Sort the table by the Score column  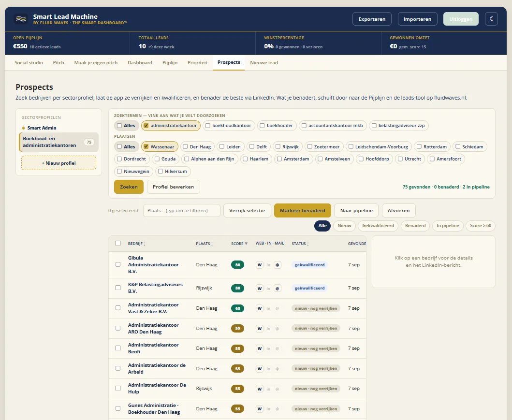[x=239, y=244]
